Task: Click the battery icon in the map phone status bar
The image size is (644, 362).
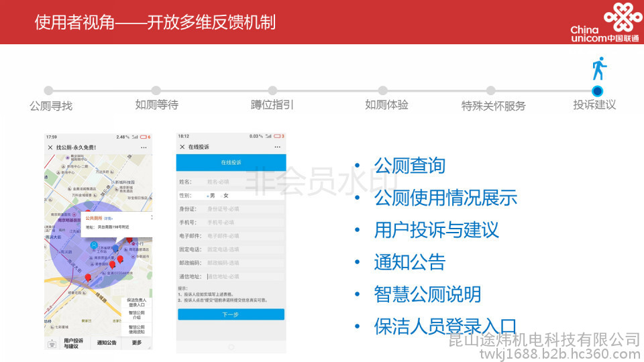Action: [x=144, y=137]
